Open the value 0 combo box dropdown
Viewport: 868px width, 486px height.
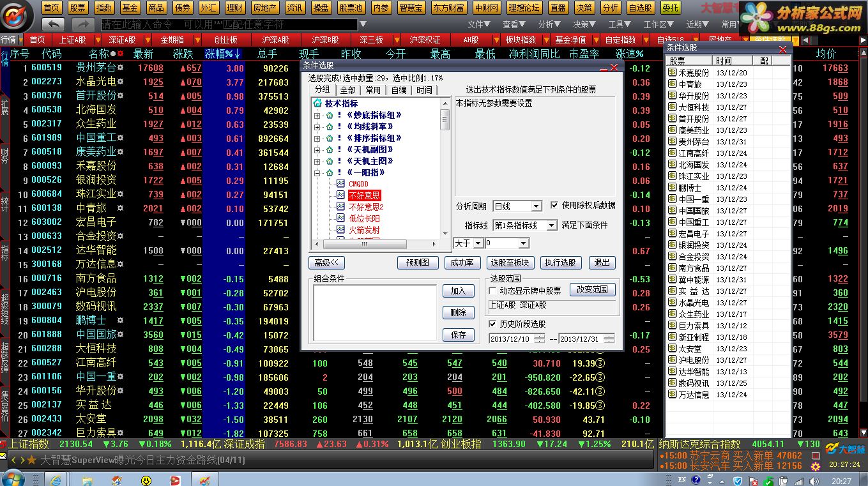pyautogui.click(x=524, y=243)
